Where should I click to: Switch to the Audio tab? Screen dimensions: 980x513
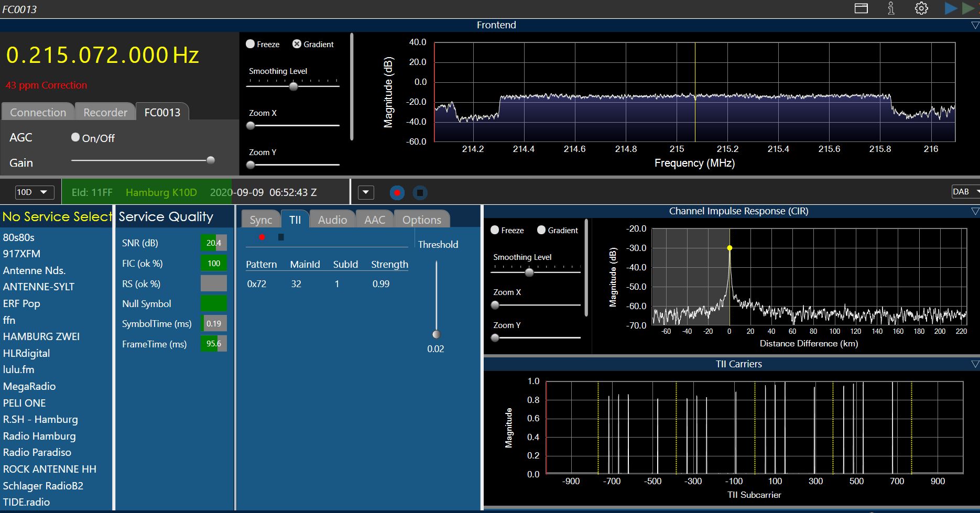332,220
